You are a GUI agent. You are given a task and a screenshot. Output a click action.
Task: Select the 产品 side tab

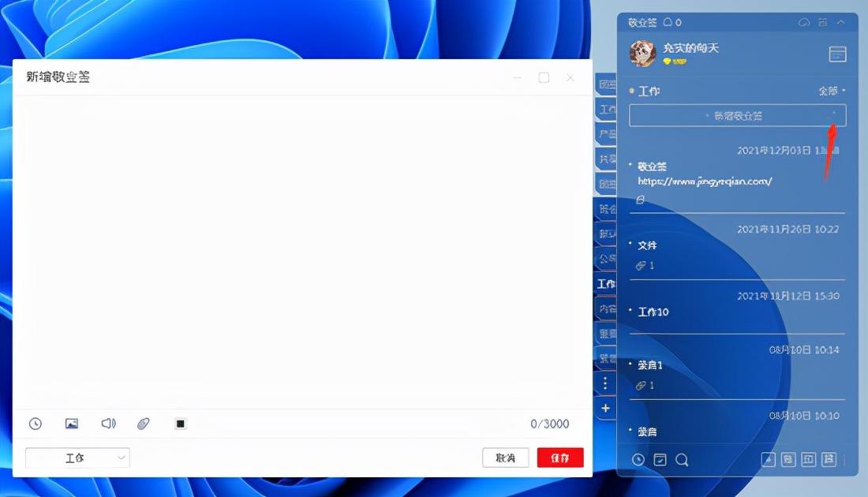[606, 134]
